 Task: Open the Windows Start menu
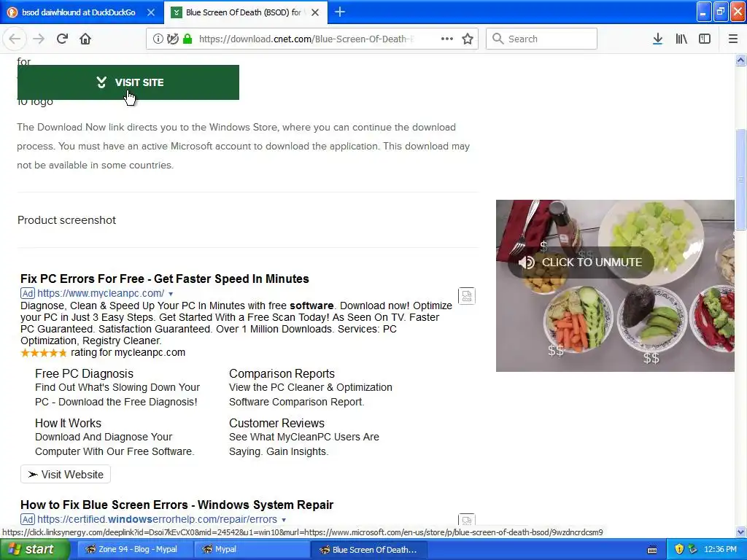click(34, 550)
